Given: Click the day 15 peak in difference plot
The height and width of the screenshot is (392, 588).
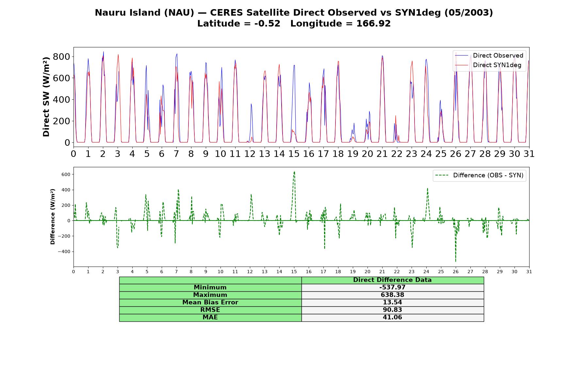Looking at the screenshot, I should click(x=294, y=171).
